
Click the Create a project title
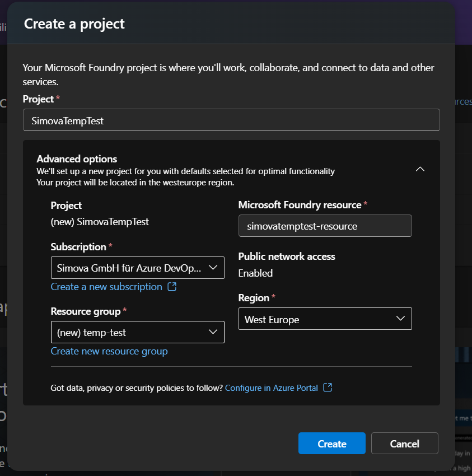pyautogui.click(x=74, y=24)
